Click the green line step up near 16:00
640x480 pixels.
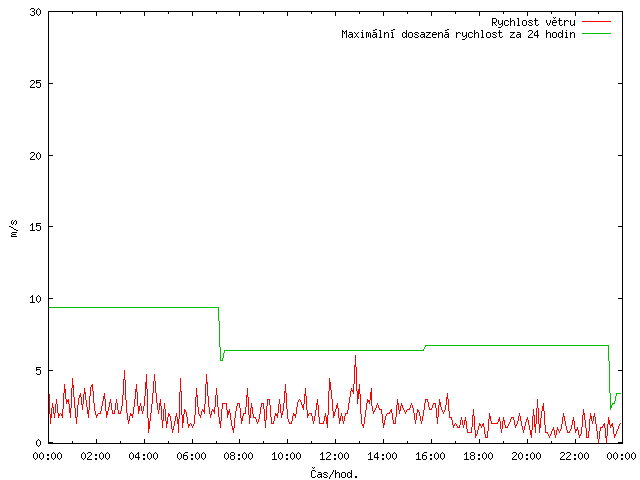[424, 348]
